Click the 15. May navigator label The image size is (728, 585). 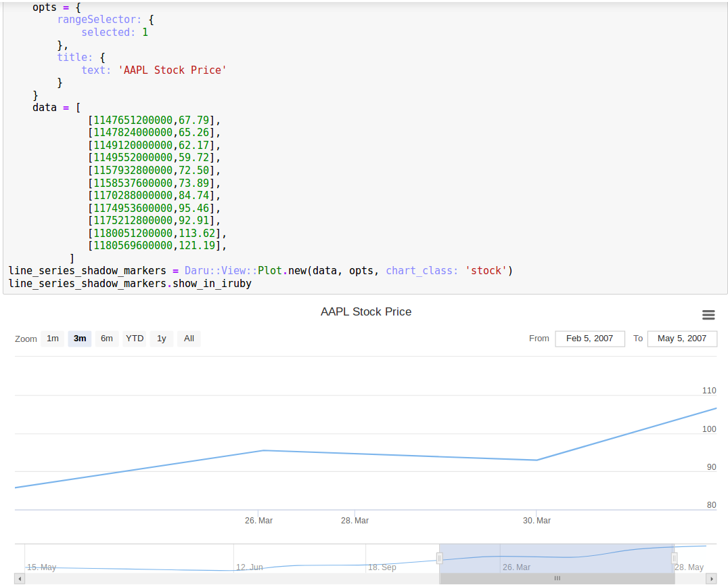pos(41,567)
